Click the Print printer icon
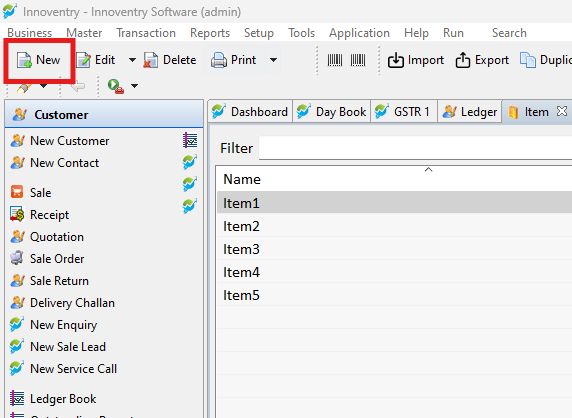This screenshot has width=572, height=418. point(219,60)
